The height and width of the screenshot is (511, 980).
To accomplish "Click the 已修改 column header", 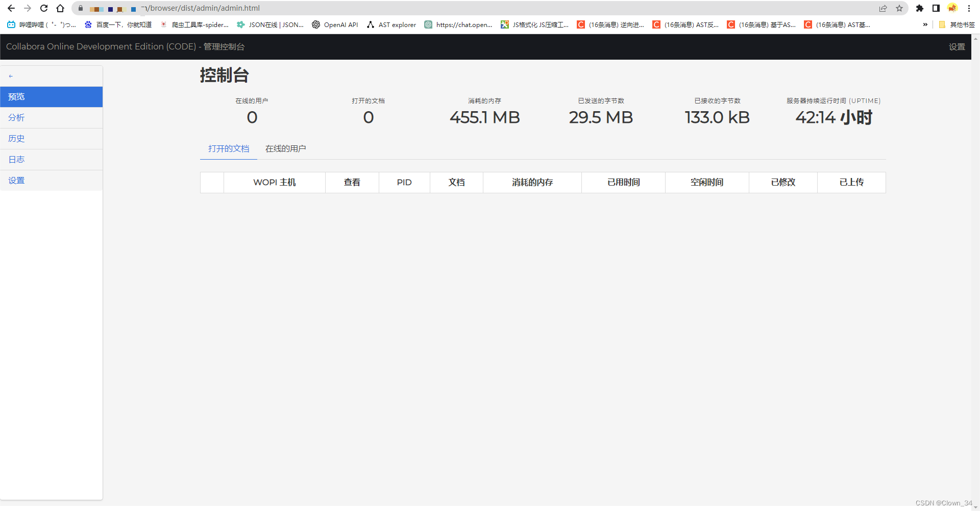I will click(783, 183).
